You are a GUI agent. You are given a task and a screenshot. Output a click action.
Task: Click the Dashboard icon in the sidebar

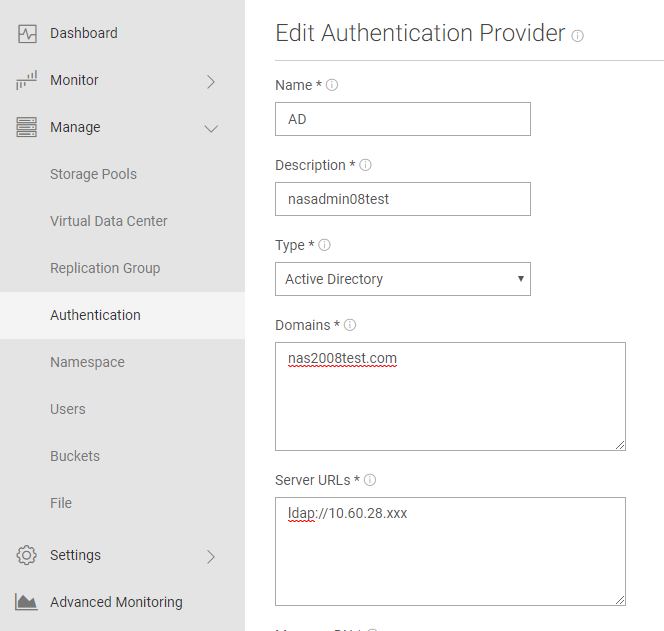pyautogui.click(x=27, y=34)
